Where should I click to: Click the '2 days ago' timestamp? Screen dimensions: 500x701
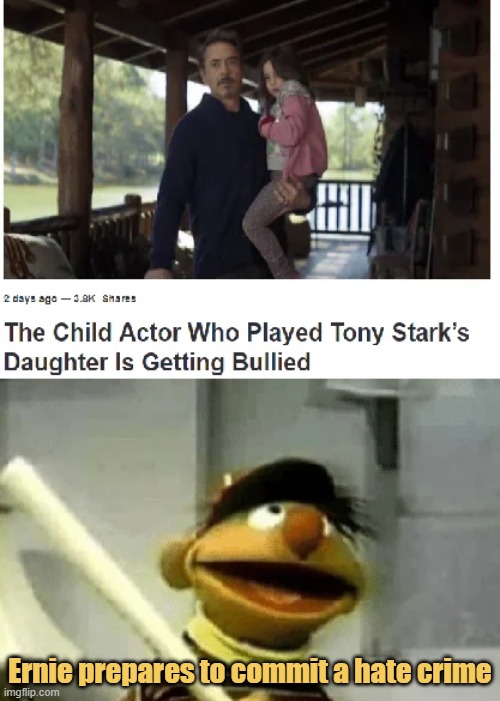tap(30, 299)
